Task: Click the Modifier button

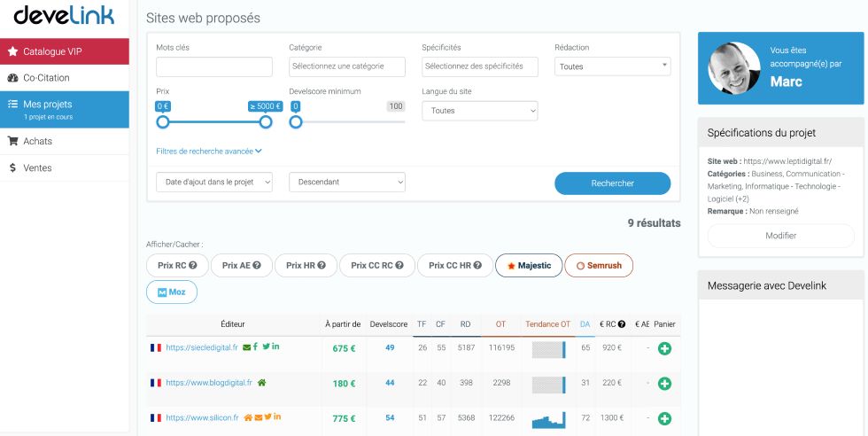Action: (780, 236)
